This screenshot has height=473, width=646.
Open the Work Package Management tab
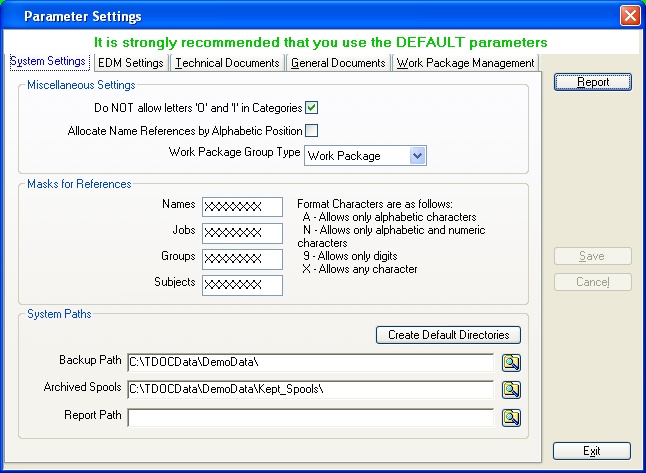pyautogui.click(x=466, y=63)
